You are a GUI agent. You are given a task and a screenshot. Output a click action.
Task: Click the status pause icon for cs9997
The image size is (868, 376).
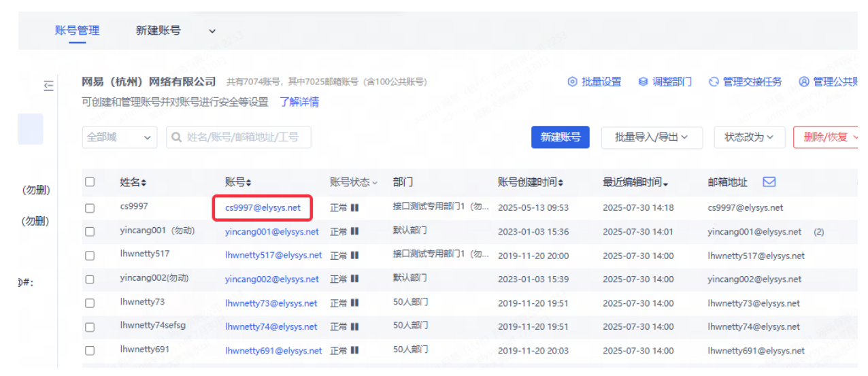pyautogui.click(x=355, y=207)
